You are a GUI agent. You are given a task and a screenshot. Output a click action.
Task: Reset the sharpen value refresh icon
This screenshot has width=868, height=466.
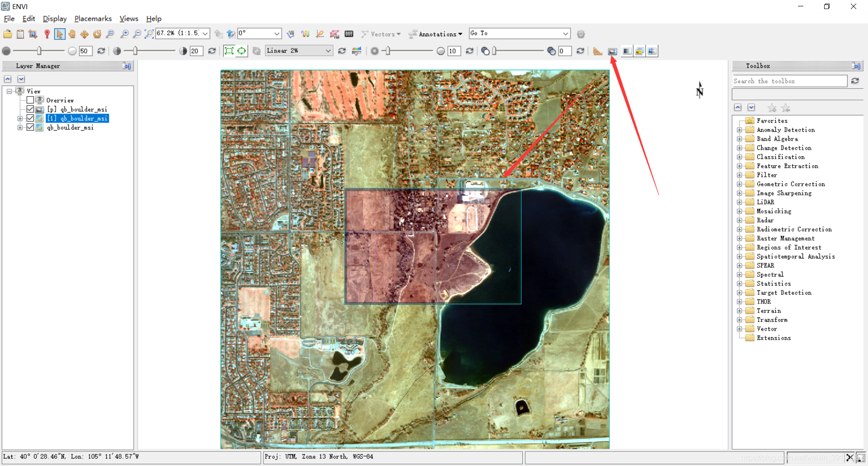coord(470,51)
